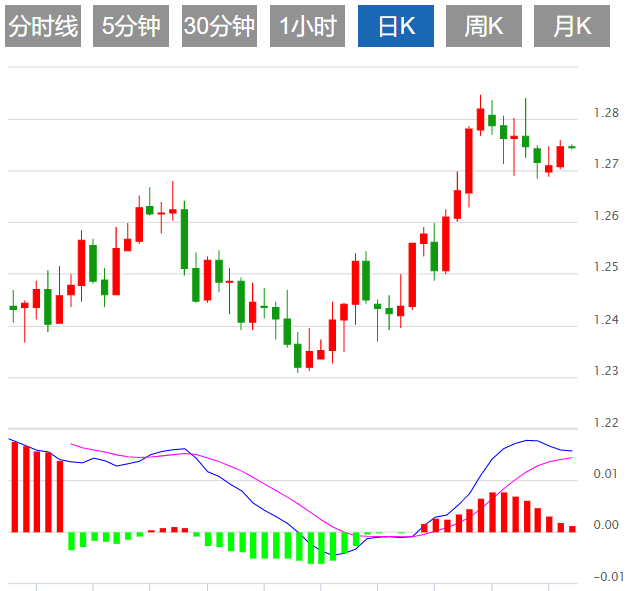
Task: Click the 0.00 MACD axis label
Action: [606, 525]
